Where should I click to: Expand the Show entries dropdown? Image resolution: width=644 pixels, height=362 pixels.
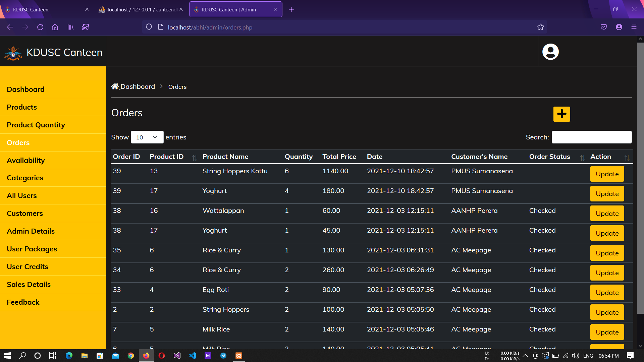pyautogui.click(x=147, y=137)
